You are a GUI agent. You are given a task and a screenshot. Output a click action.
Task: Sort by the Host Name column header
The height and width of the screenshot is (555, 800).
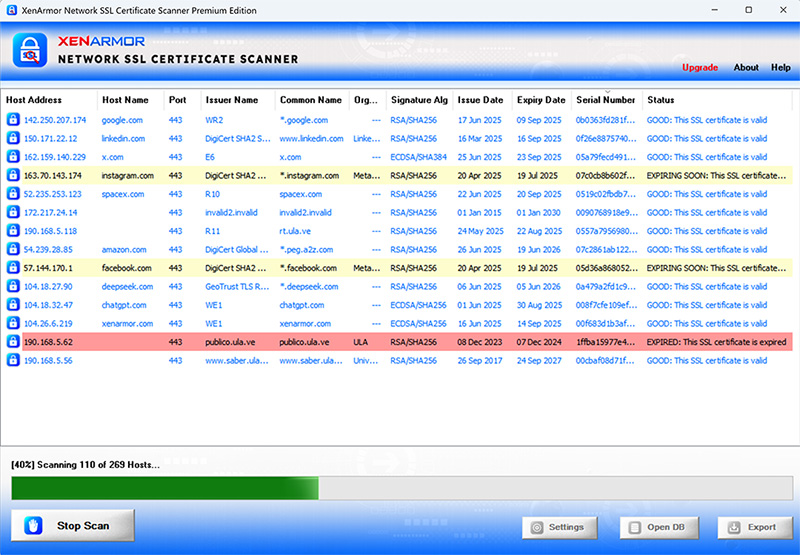pyautogui.click(x=125, y=100)
